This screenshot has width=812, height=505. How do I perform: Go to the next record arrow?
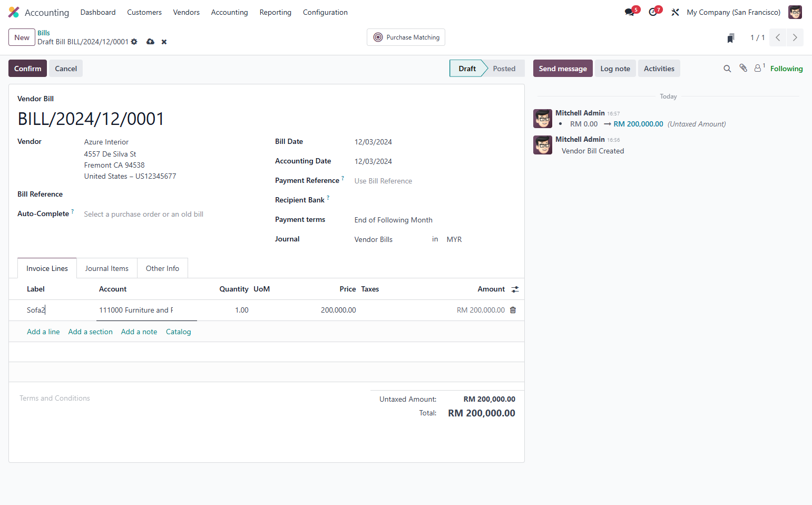pyautogui.click(x=795, y=37)
